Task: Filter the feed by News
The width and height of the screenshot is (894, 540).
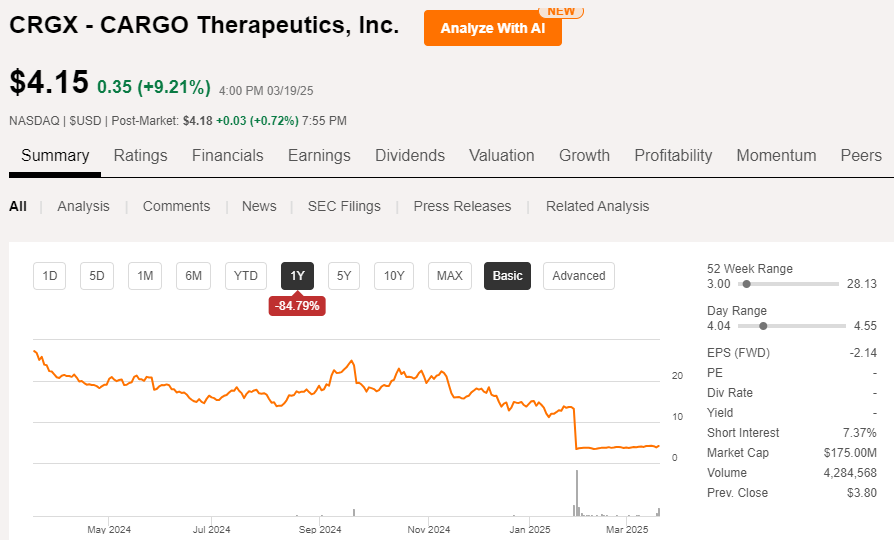Action: point(259,206)
